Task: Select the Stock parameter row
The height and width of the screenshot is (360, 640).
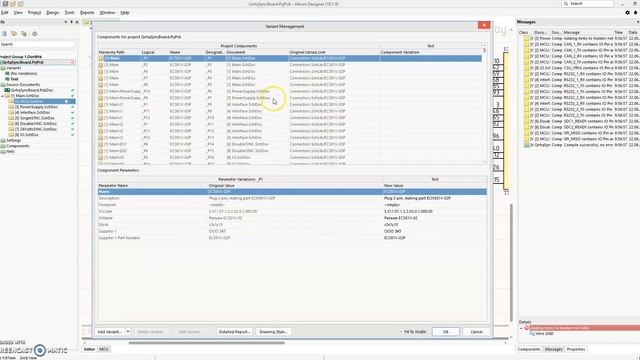Action: click(292, 224)
